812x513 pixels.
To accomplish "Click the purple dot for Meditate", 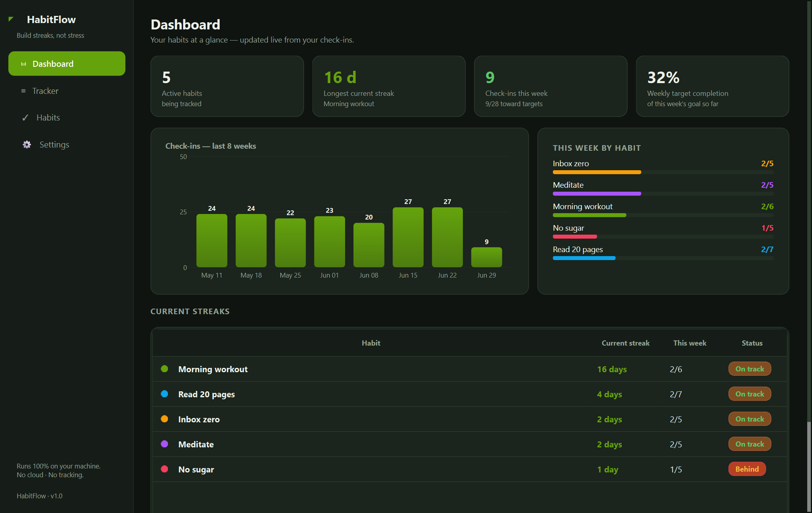I will point(164,444).
